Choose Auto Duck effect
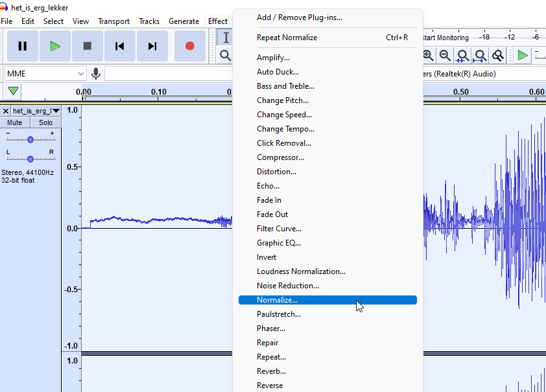The width and height of the screenshot is (546, 392). (x=327, y=72)
